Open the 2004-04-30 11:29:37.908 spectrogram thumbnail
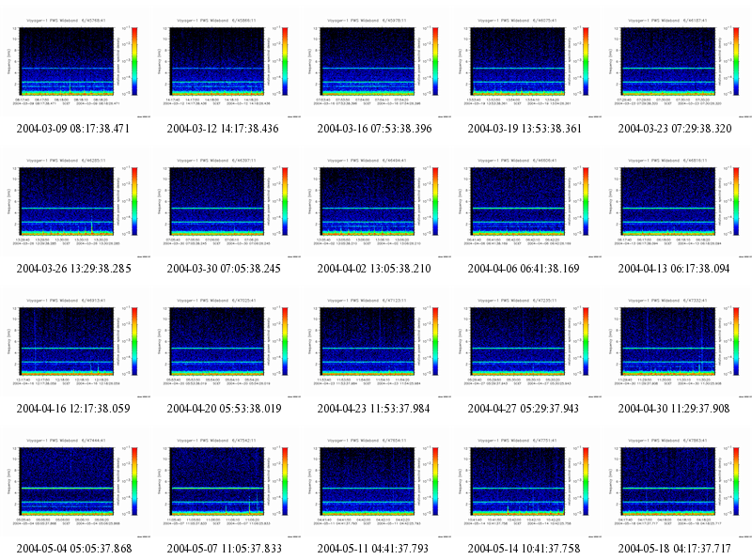 [677, 345]
